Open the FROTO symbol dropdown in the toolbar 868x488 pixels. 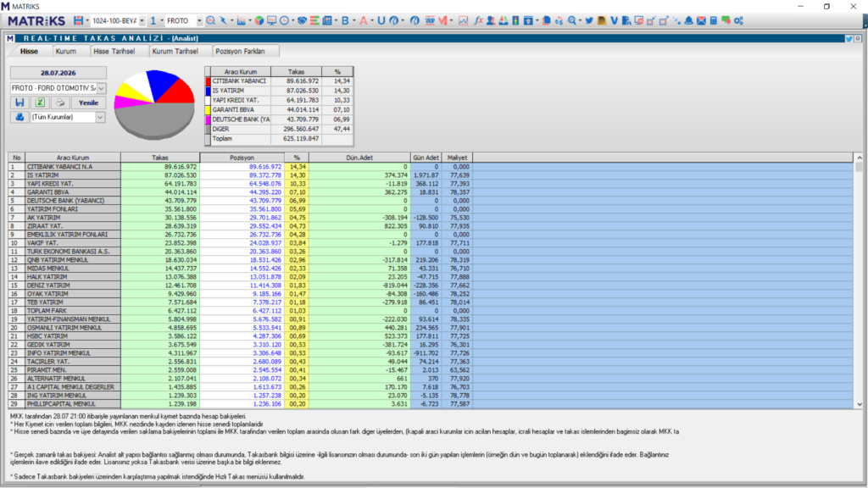point(199,20)
